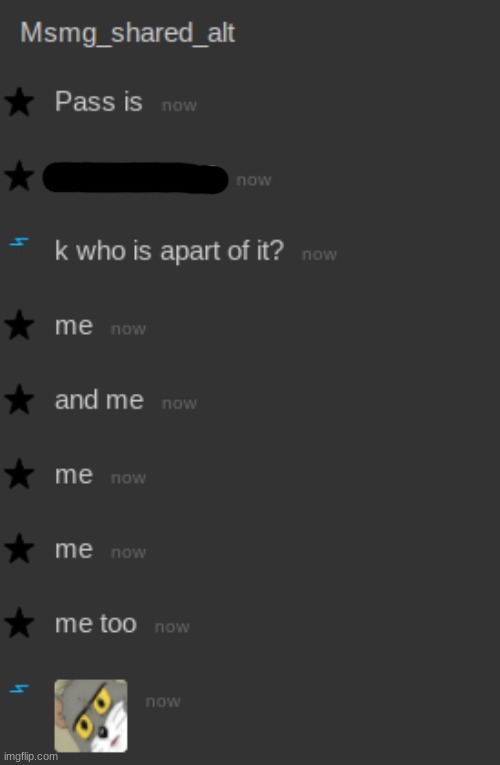Screen dimensions: 500x765
Task: Open the Tom cat thumbnail image
Action: click(x=91, y=716)
